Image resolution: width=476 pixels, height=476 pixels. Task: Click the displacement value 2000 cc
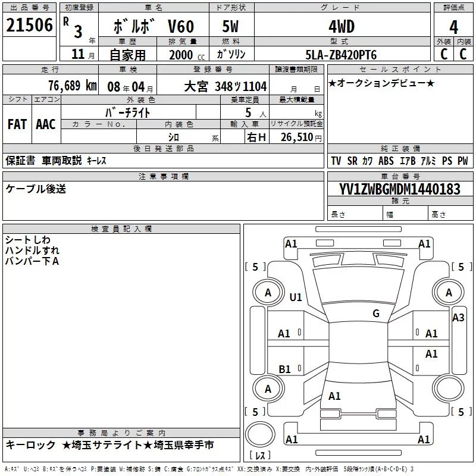(x=187, y=55)
